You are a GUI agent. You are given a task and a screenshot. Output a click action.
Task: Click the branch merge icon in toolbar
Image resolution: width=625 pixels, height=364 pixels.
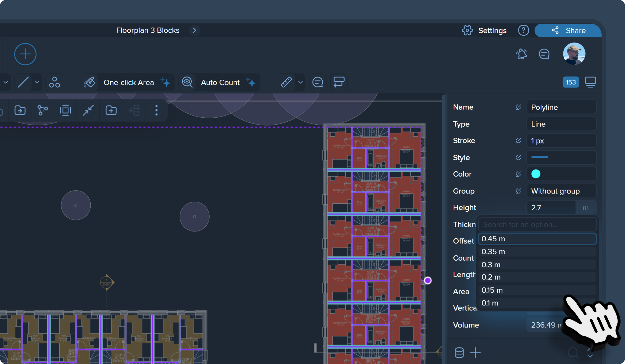click(x=42, y=110)
